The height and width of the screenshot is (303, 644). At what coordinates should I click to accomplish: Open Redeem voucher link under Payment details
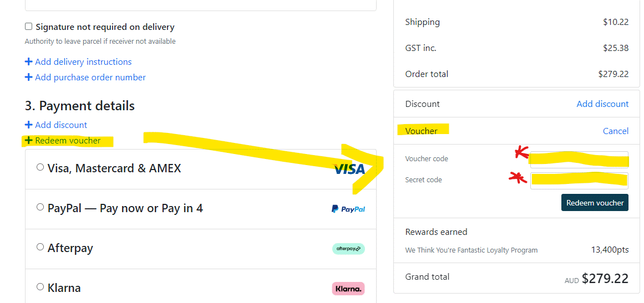point(68,141)
